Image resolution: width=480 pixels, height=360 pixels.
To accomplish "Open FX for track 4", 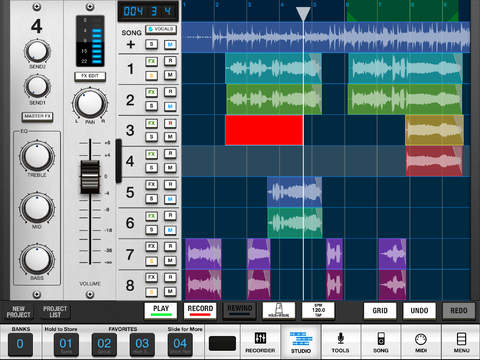I will tap(151, 154).
